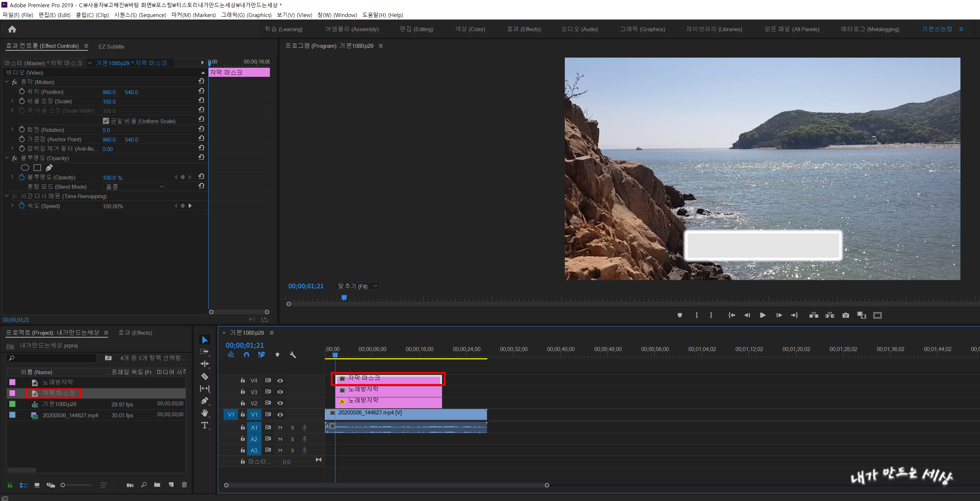Select the Type tool

click(x=205, y=425)
